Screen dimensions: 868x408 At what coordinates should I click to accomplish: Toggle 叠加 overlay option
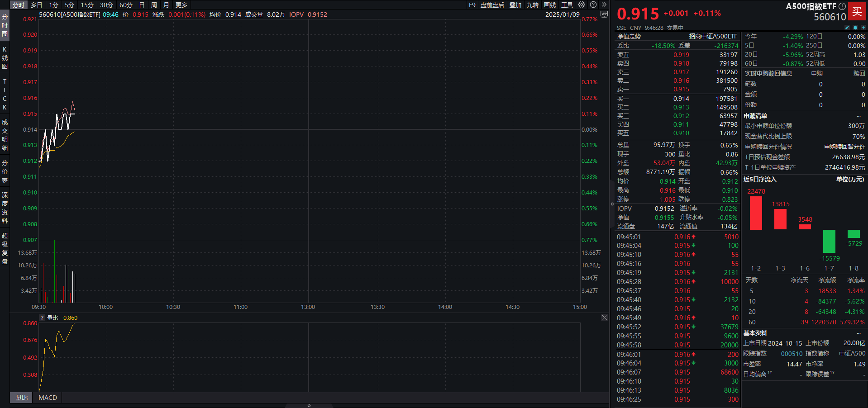pyautogui.click(x=515, y=5)
